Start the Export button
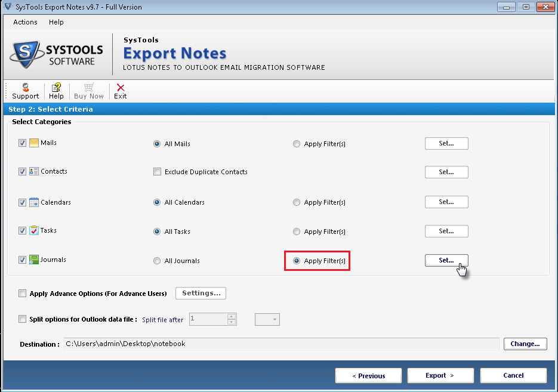The image size is (558, 392). [440, 376]
